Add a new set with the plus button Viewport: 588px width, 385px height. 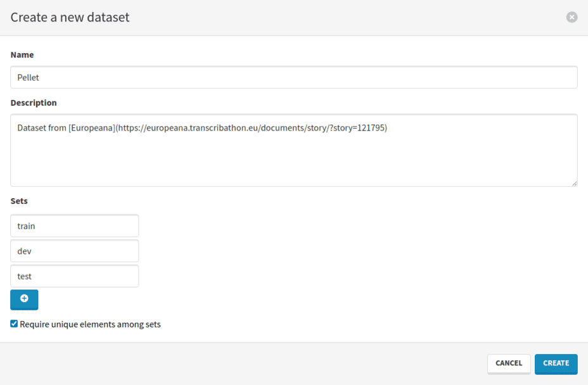coord(24,299)
